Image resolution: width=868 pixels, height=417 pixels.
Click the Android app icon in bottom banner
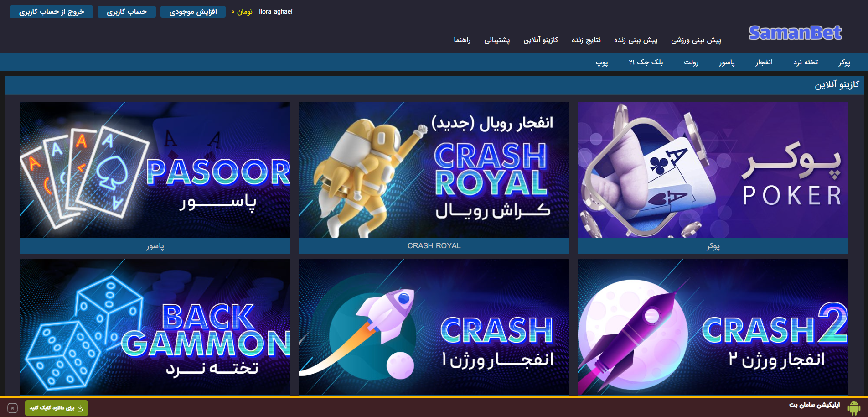point(853,407)
